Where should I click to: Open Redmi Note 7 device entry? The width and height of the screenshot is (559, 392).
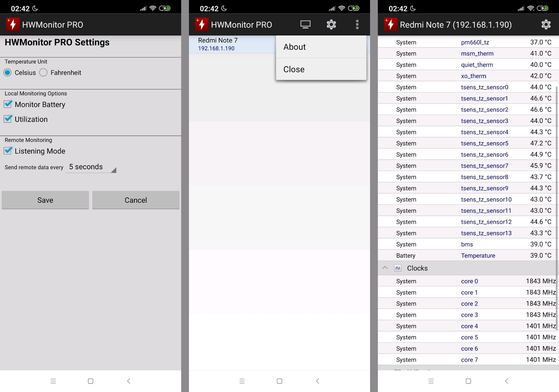(x=232, y=44)
